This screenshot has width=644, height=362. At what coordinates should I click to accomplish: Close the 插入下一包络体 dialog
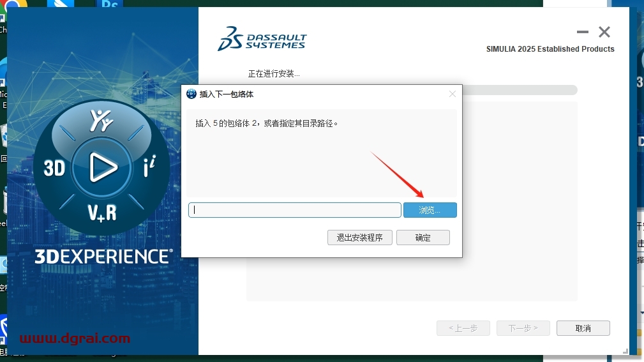coord(452,94)
